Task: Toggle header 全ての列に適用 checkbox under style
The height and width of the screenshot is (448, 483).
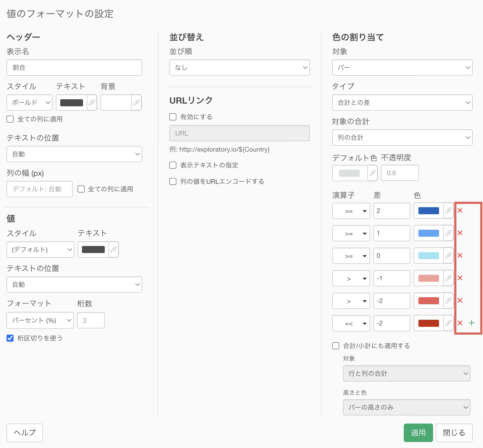Action: pyautogui.click(x=10, y=119)
